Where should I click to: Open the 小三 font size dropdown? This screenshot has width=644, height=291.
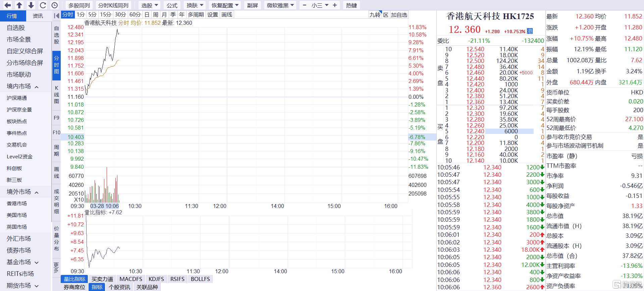(320, 5)
